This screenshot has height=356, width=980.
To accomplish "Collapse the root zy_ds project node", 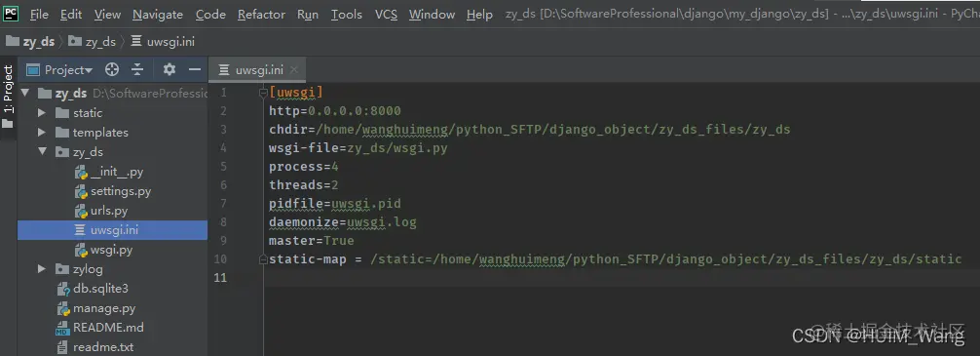I will pos(25,94).
